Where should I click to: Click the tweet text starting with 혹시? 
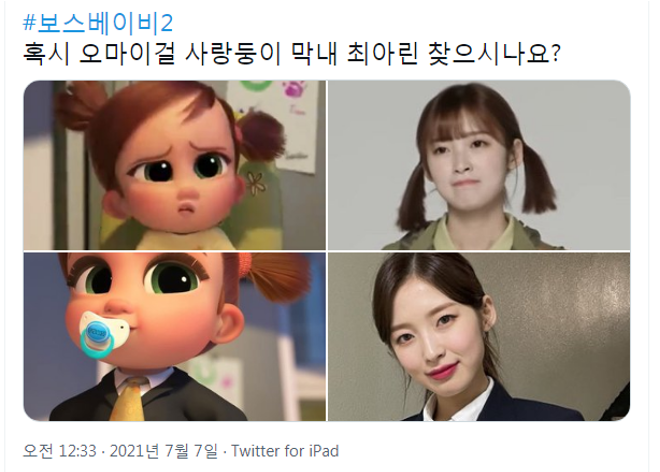coord(291,53)
